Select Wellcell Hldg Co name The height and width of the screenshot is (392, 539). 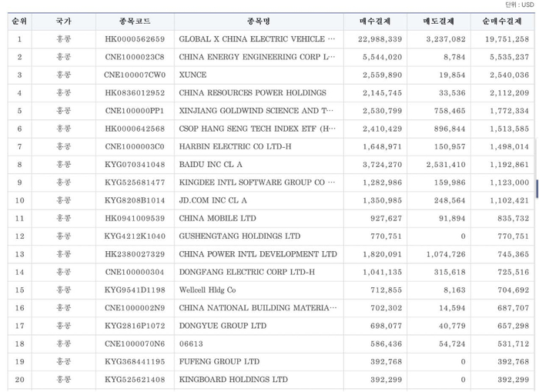(207, 290)
